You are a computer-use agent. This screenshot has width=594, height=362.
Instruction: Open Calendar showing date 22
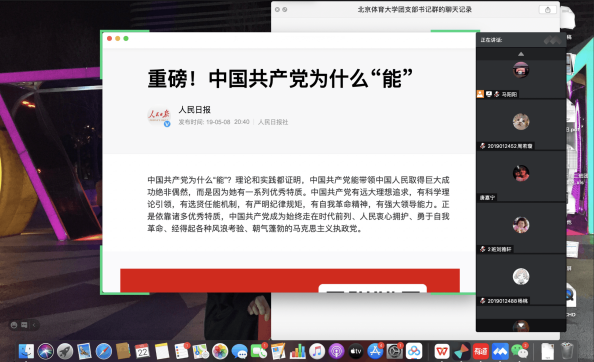pyautogui.click(x=142, y=352)
